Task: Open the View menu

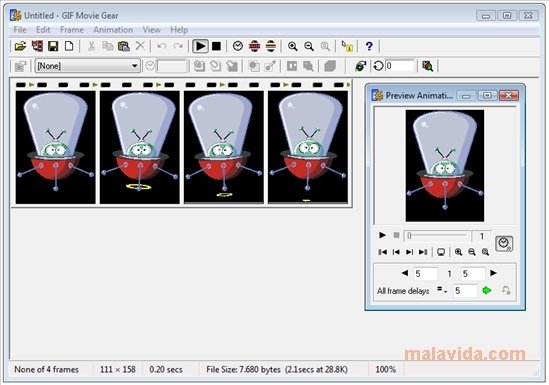Action: [x=151, y=30]
